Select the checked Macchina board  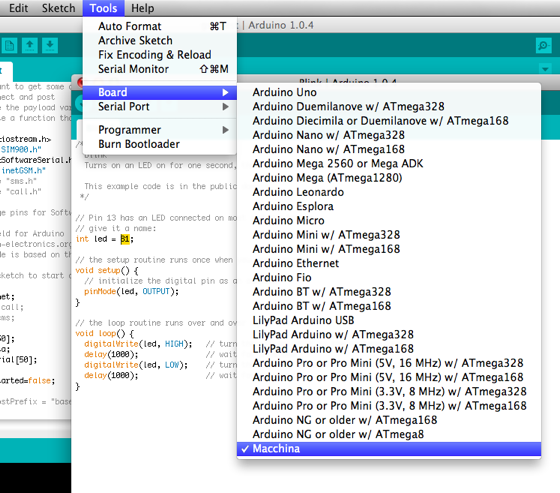pos(389,449)
